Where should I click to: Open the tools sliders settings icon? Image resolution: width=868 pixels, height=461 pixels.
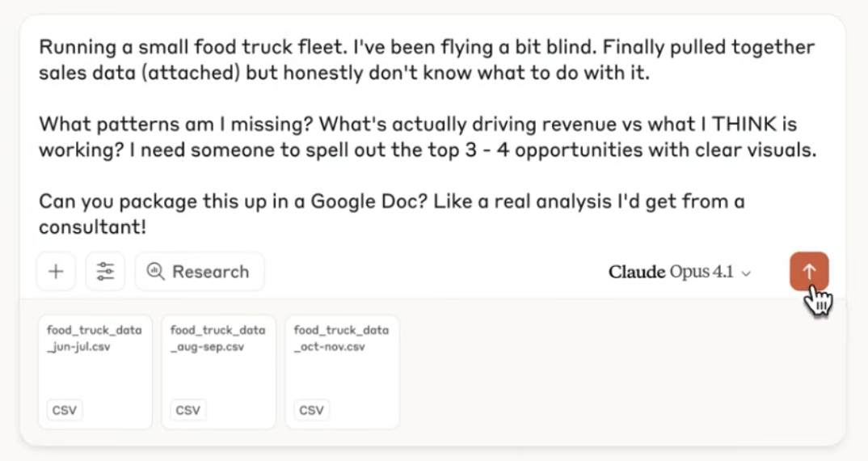(x=105, y=272)
